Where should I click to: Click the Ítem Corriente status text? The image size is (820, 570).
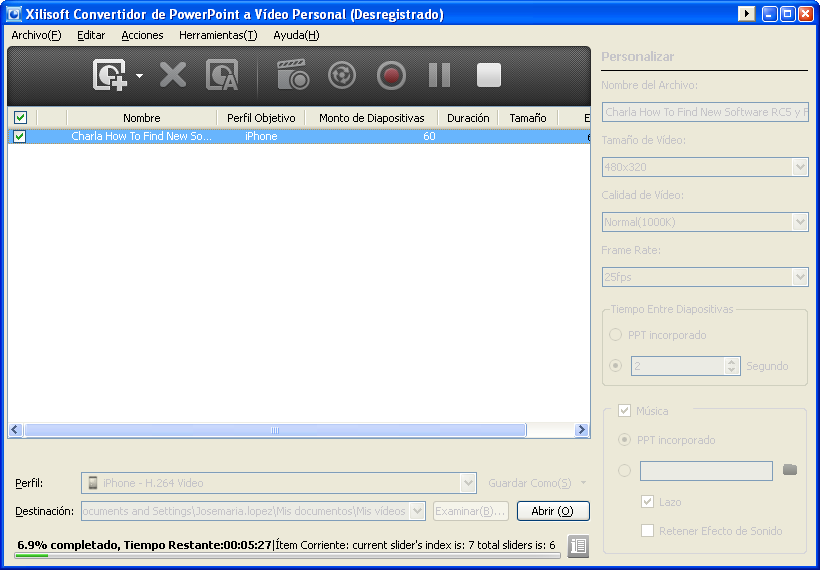click(415, 545)
